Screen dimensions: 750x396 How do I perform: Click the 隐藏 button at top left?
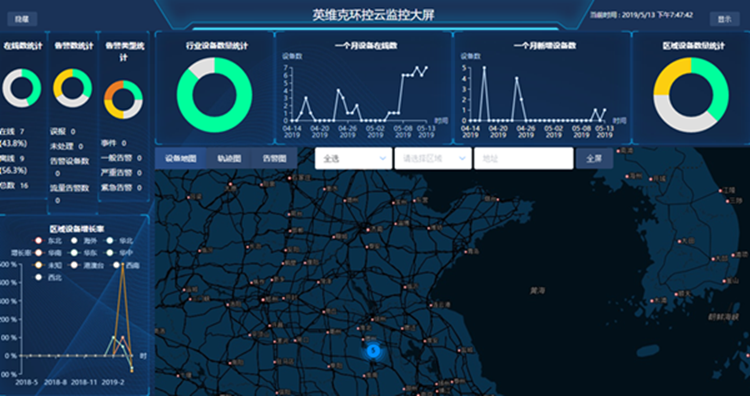click(x=22, y=19)
